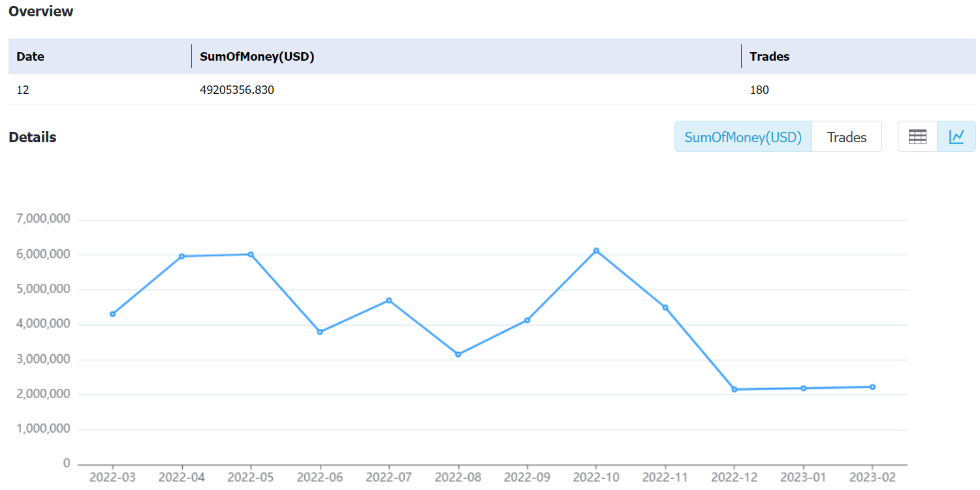980x490 pixels.
Task: Click the 2022-11 data point
Action: click(665, 307)
